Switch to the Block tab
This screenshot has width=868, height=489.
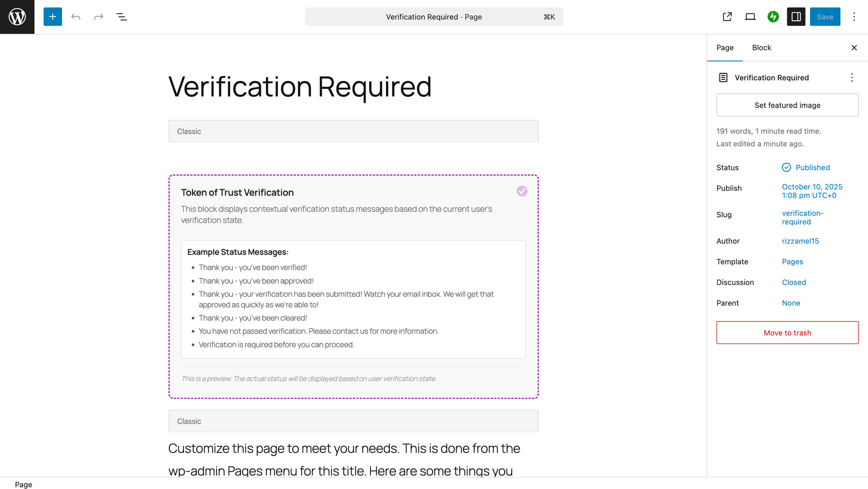(761, 48)
